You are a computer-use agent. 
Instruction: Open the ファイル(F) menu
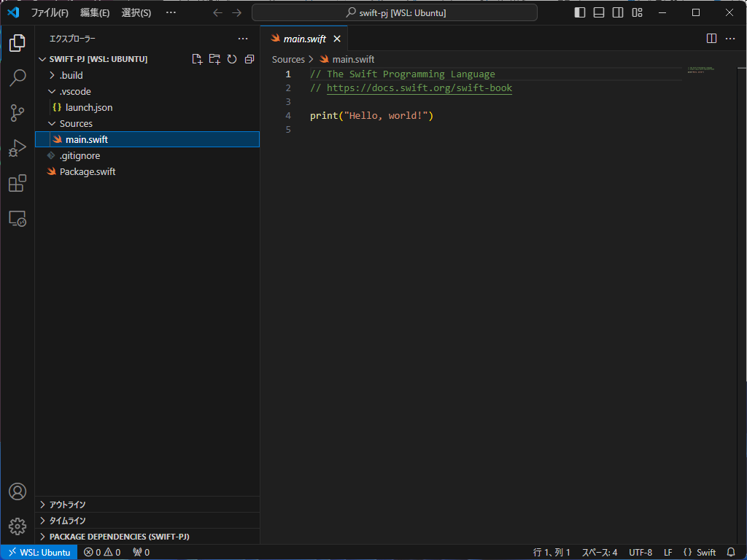coord(50,12)
